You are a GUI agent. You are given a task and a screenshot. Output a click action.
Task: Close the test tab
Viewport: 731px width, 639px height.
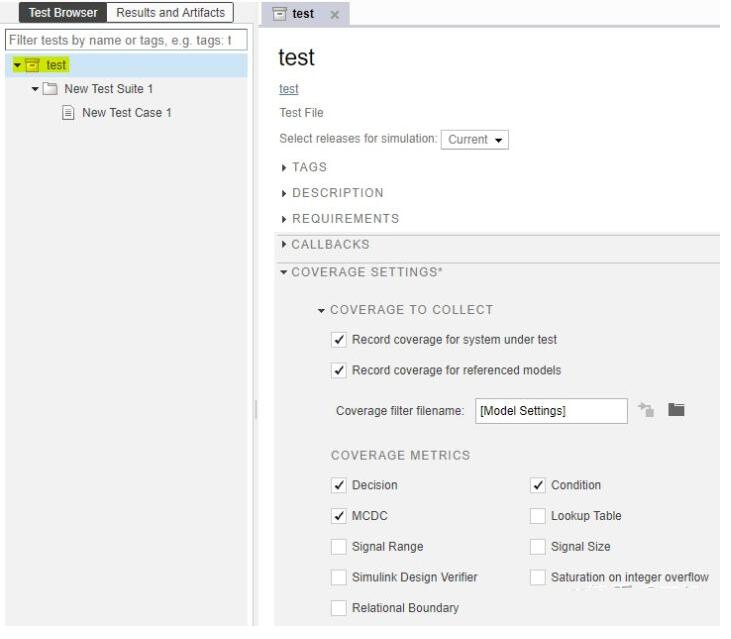[x=335, y=15]
